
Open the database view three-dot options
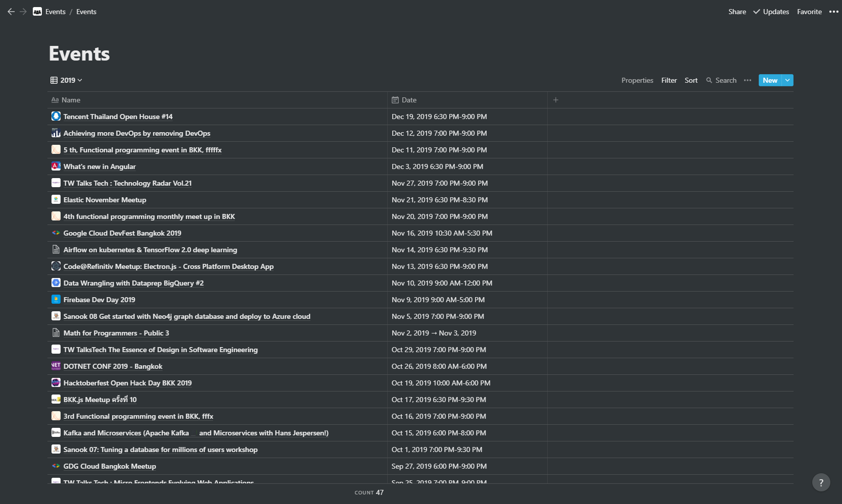748,80
